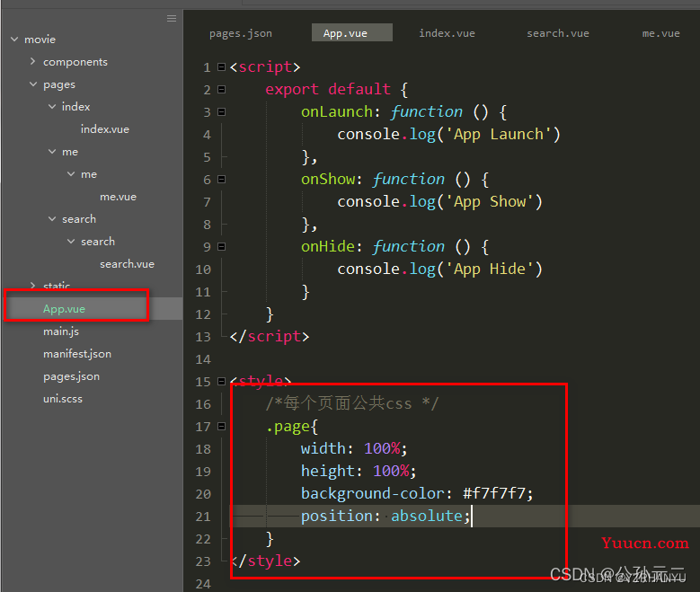
Task: Click the .page selector text
Action: point(288,428)
